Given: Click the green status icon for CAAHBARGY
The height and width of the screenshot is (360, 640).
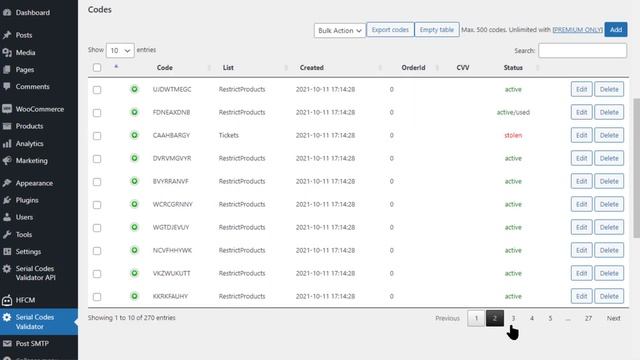Looking at the screenshot, I should 134,135.
